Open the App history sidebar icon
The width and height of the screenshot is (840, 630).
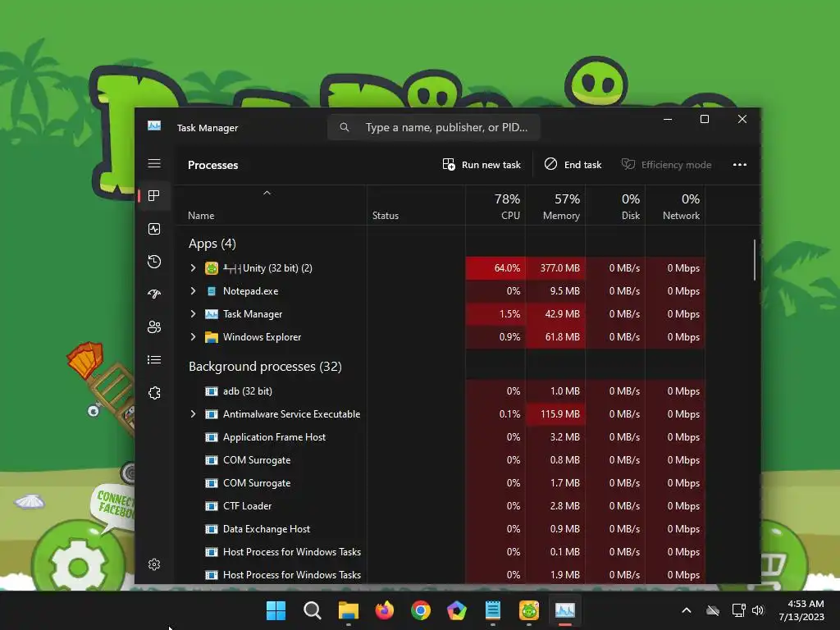(x=154, y=262)
